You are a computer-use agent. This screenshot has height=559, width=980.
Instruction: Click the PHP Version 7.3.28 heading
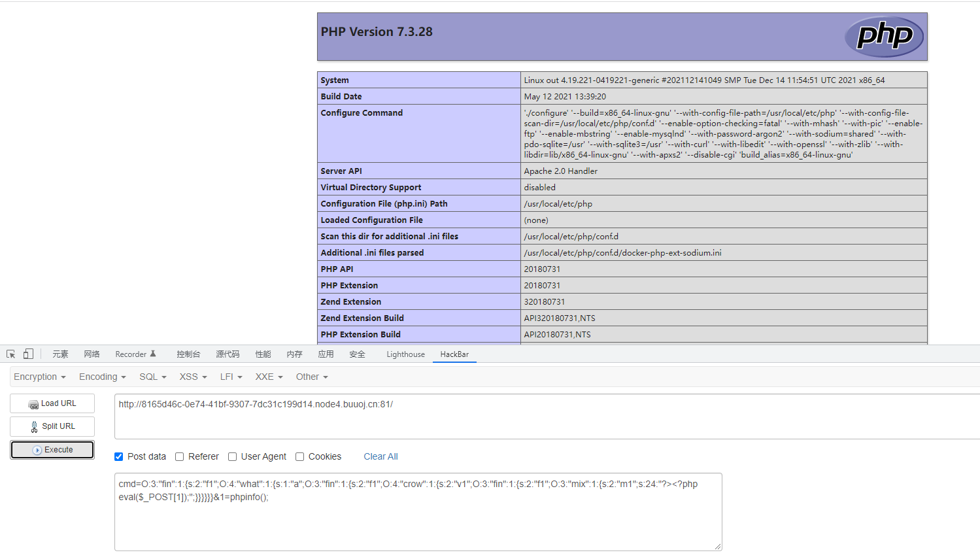(377, 31)
